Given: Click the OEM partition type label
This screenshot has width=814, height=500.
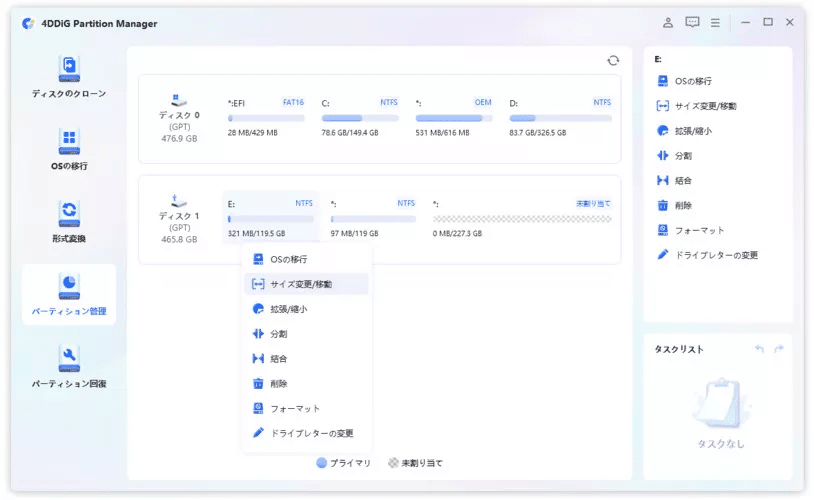Looking at the screenshot, I should 483,102.
